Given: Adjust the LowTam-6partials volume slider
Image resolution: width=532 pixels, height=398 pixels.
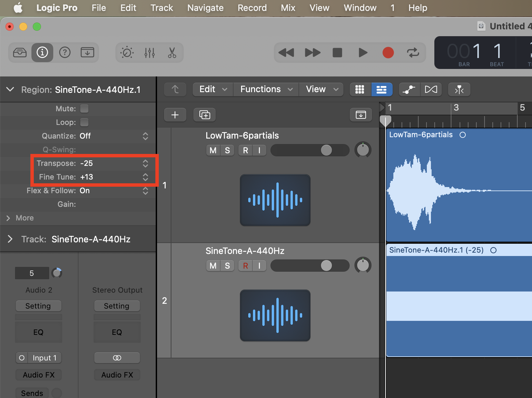Looking at the screenshot, I should point(326,150).
